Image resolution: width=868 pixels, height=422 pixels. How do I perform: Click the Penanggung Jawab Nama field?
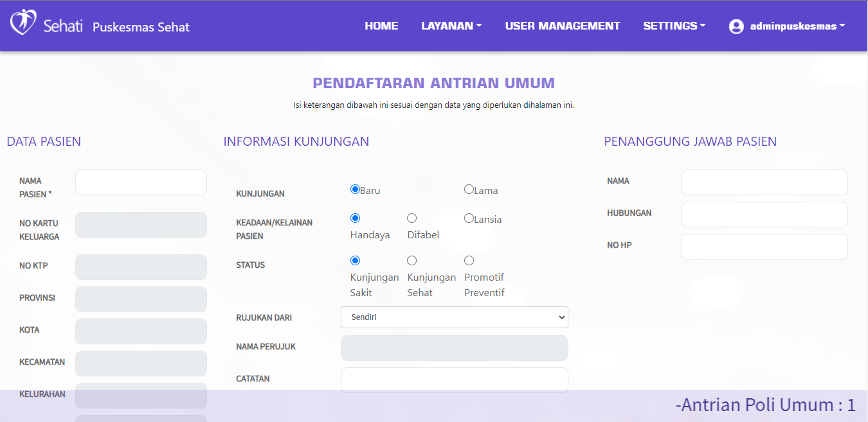point(764,182)
